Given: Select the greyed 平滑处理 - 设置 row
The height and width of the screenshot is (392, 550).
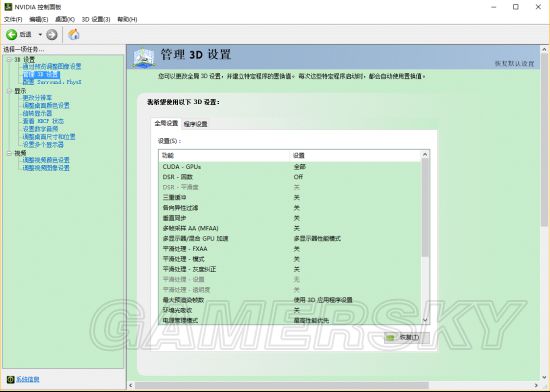Looking at the screenshot, I should tap(290, 279).
